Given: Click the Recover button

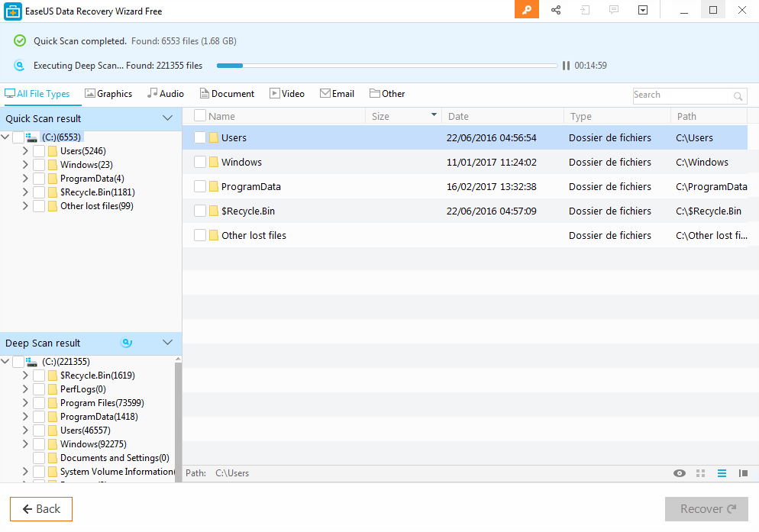Looking at the screenshot, I should (x=706, y=509).
